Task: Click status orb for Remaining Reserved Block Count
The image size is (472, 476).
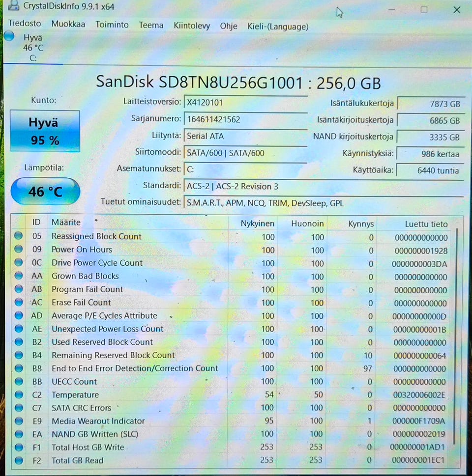Action: tap(19, 355)
